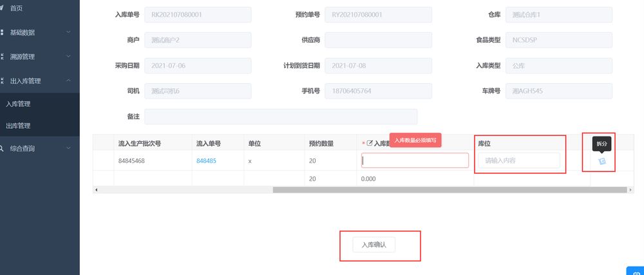Click the 拆分 split icon in table row
644x275 pixels.
coord(602,161)
